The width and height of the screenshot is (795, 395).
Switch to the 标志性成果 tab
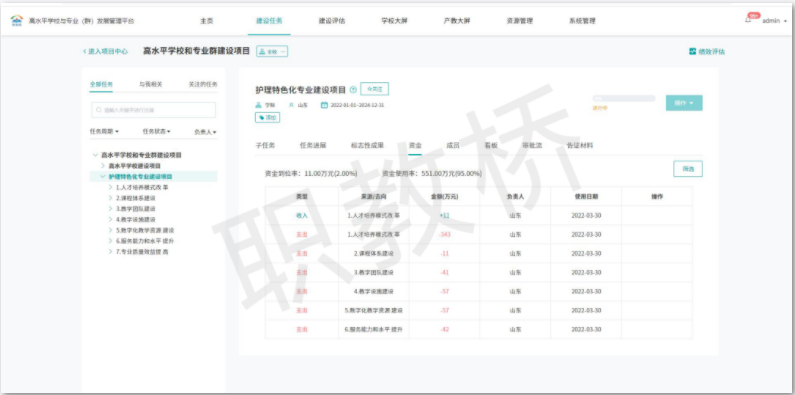pos(367,145)
